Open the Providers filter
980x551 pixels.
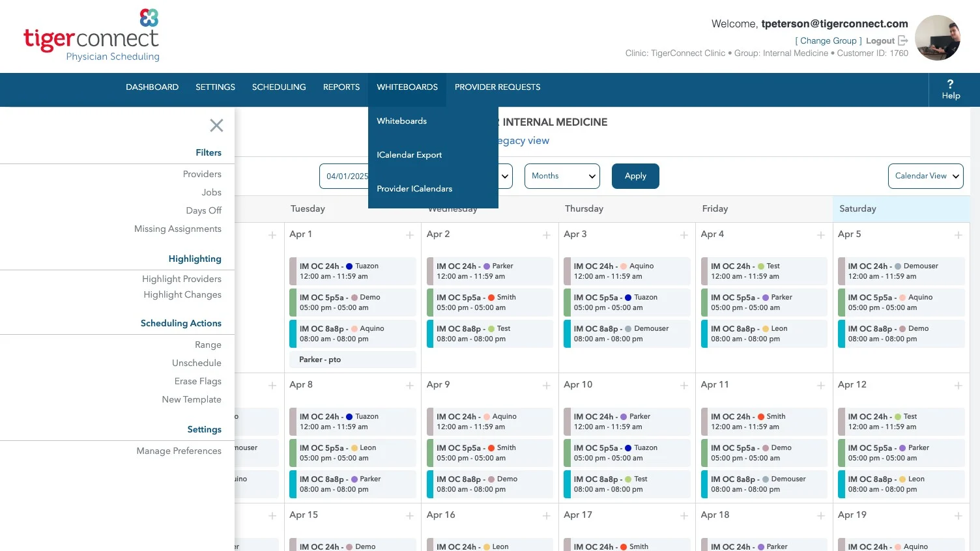[202, 174]
